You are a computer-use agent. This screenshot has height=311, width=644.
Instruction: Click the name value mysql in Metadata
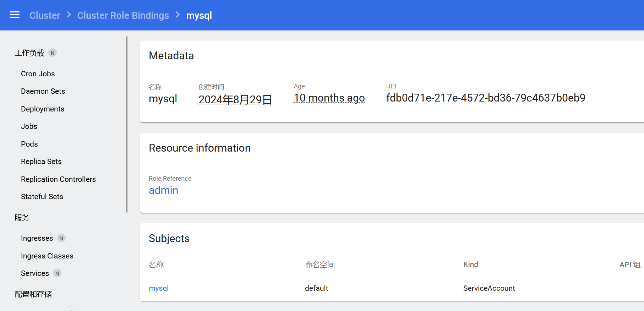tap(163, 99)
